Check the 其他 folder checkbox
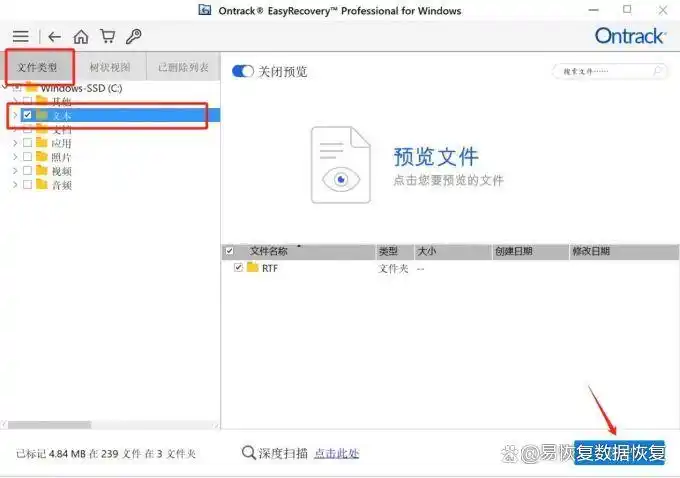The height and width of the screenshot is (478, 680). coord(27,101)
